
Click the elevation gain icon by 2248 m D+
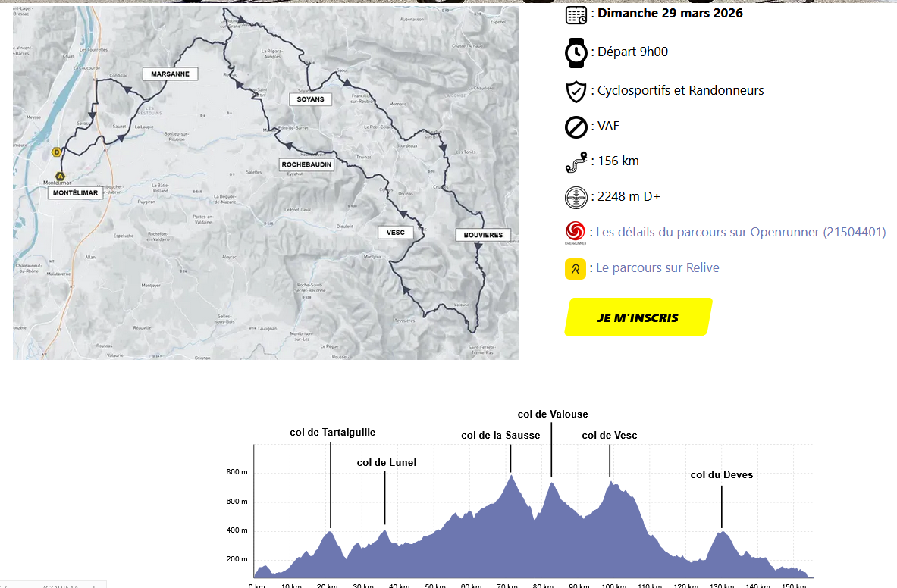click(x=576, y=197)
